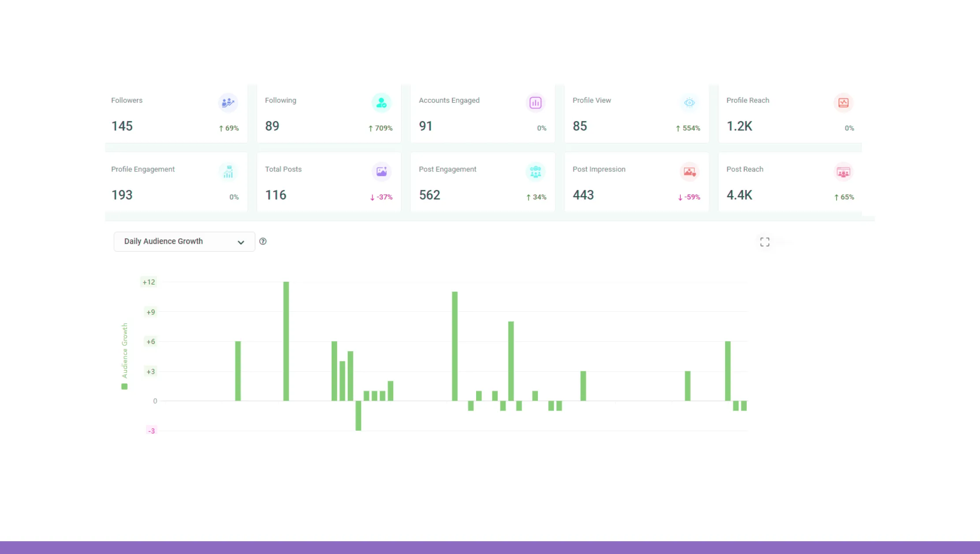Toggle the green Audience Growth legend swatch
This screenshot has width=980, height=554.
[x=125, y=386]
